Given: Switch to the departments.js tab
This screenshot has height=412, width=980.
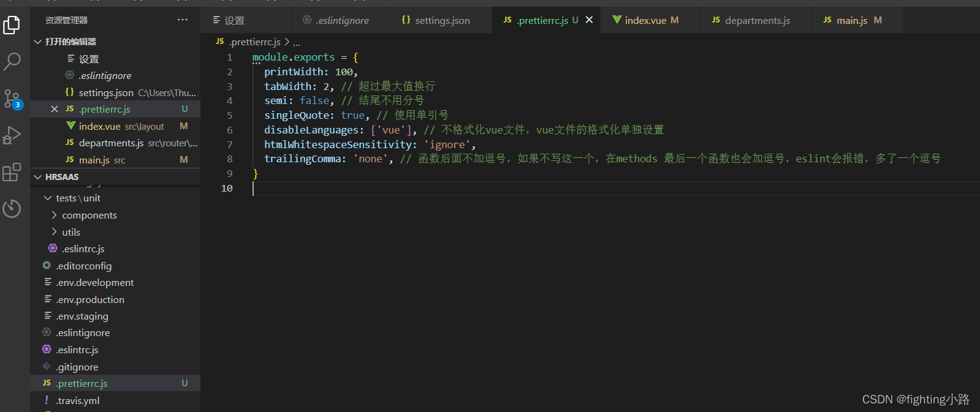Looking at the screenshot, I should tap(756, 20).
